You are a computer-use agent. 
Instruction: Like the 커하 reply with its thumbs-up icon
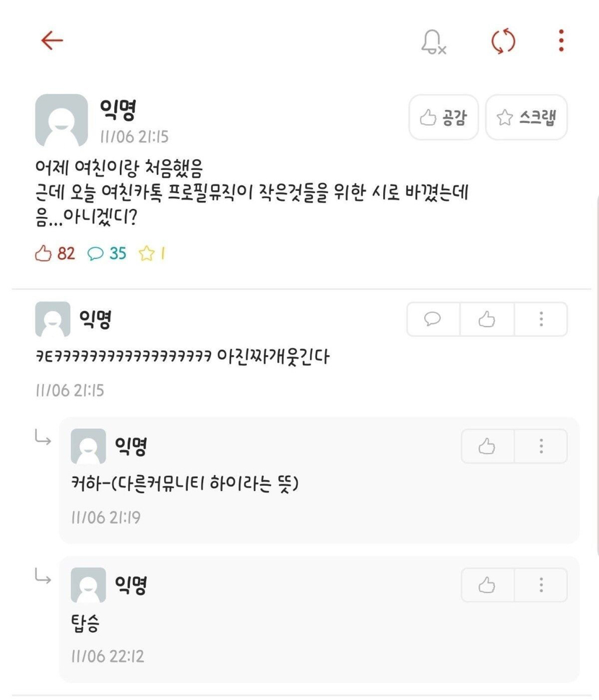click(487, 445)
